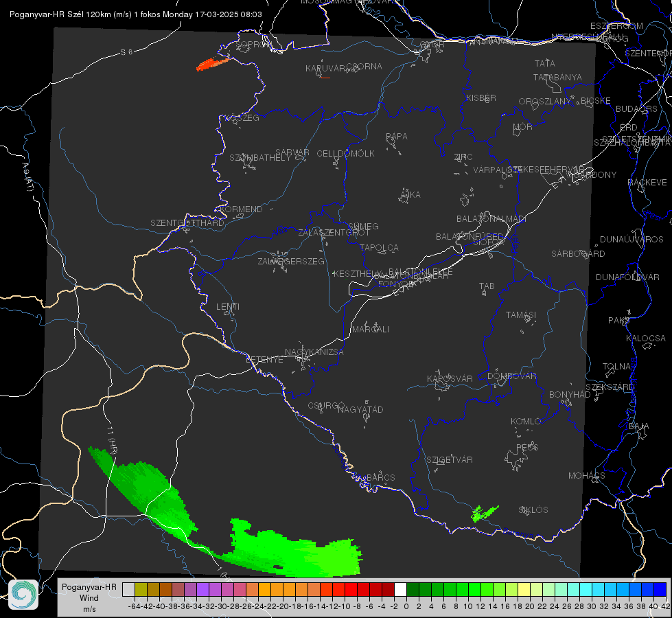Click the KÖRMEND town label
672x618 pixels.
(242, 209)
